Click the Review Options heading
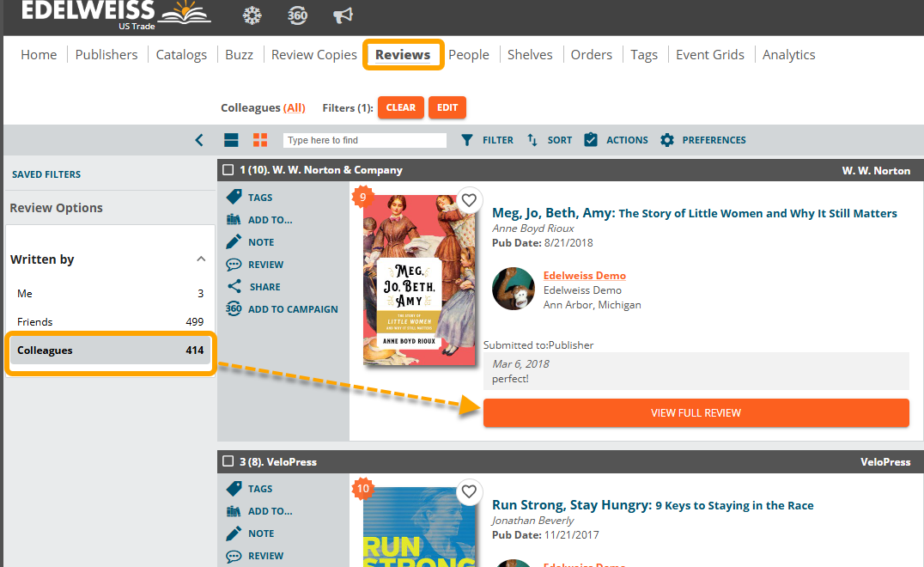This screenshot has width=924, height=567. [56, 207]
